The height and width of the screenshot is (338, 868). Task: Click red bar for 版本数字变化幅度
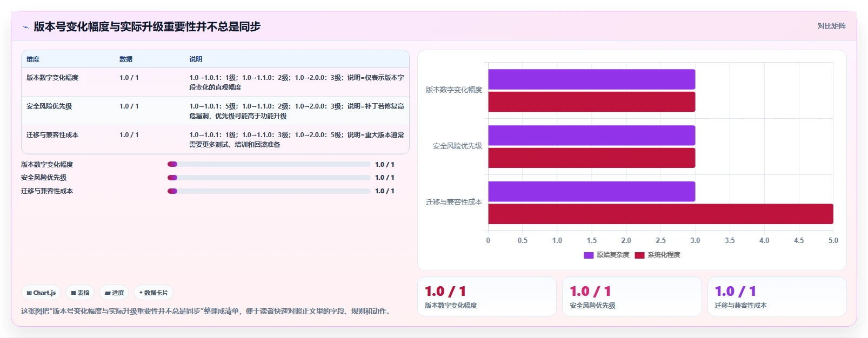[591, 102]
